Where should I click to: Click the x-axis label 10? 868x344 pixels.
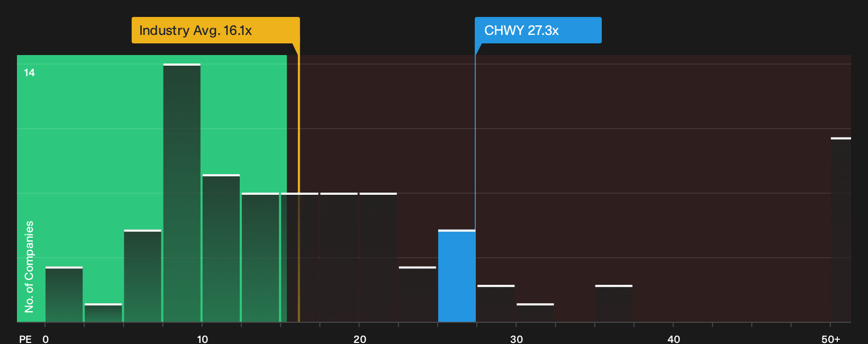tap(203, 339)
